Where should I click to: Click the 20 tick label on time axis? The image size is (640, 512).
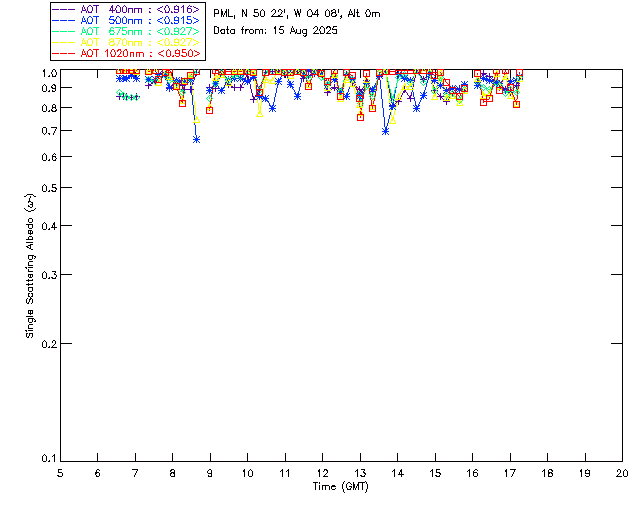(622, 472)
